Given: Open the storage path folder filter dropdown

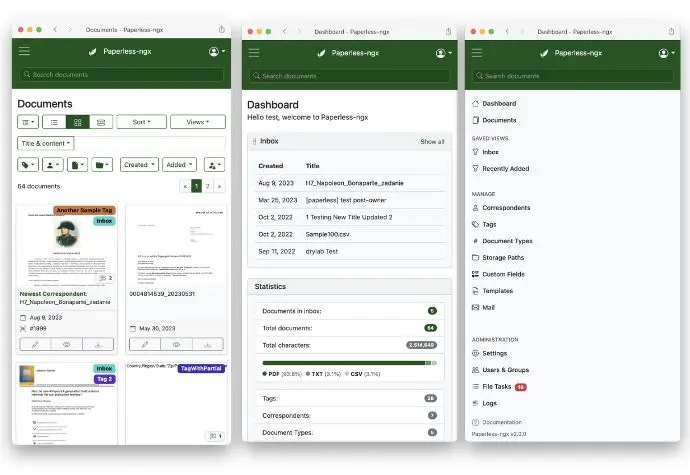Looking at the screenshot, I should tap(102, 165).
